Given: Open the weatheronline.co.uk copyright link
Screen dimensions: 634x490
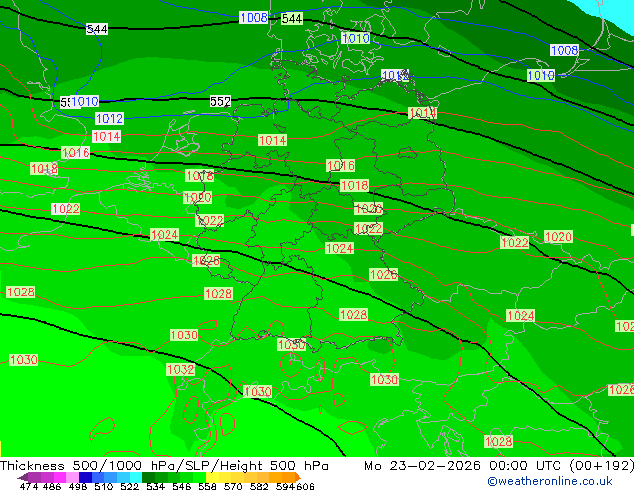Looking at the screenshot, I should [x=550, y=482].
